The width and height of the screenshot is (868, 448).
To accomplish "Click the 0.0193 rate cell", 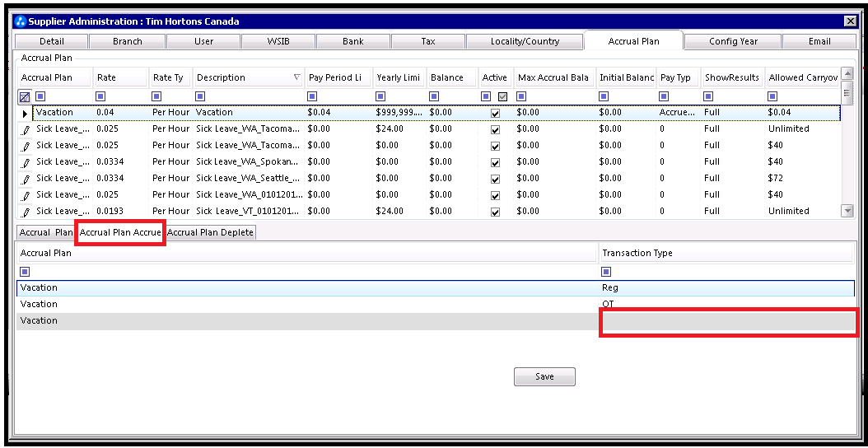I will click(121, 211).
